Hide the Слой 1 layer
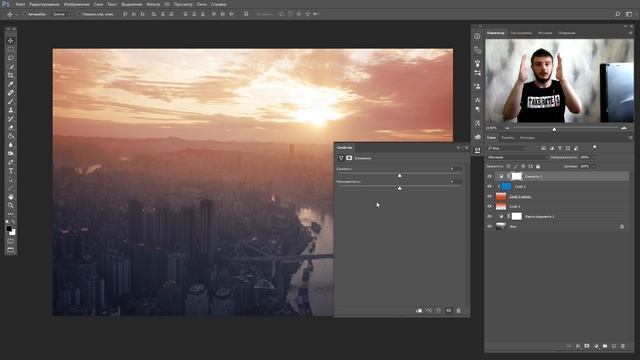 tap(489, 207)
